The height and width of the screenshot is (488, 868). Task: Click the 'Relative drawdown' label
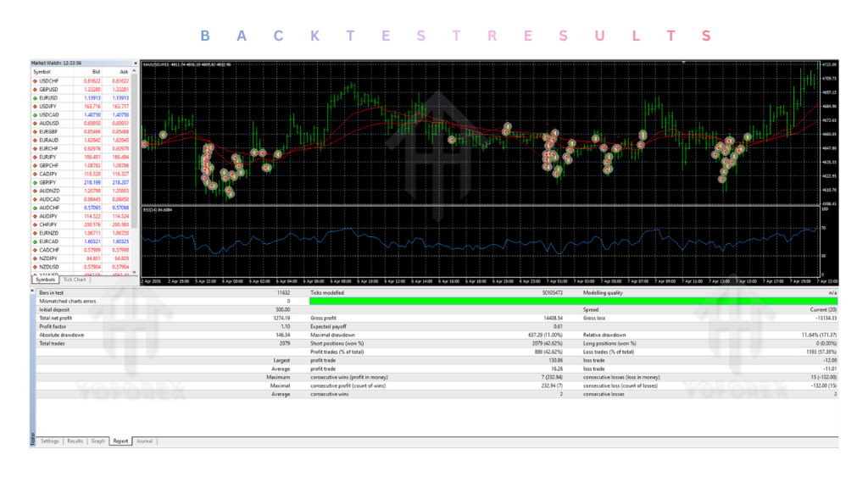click(604, 335)
